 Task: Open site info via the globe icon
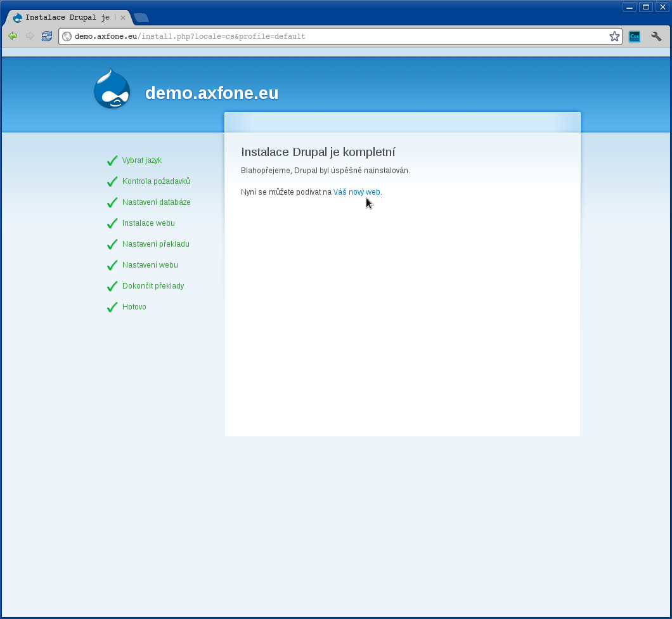67,37
